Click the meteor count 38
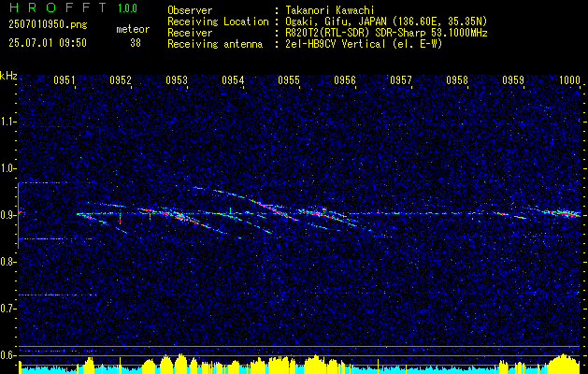The height and width of the screenshot is (374, 588). 136,43
